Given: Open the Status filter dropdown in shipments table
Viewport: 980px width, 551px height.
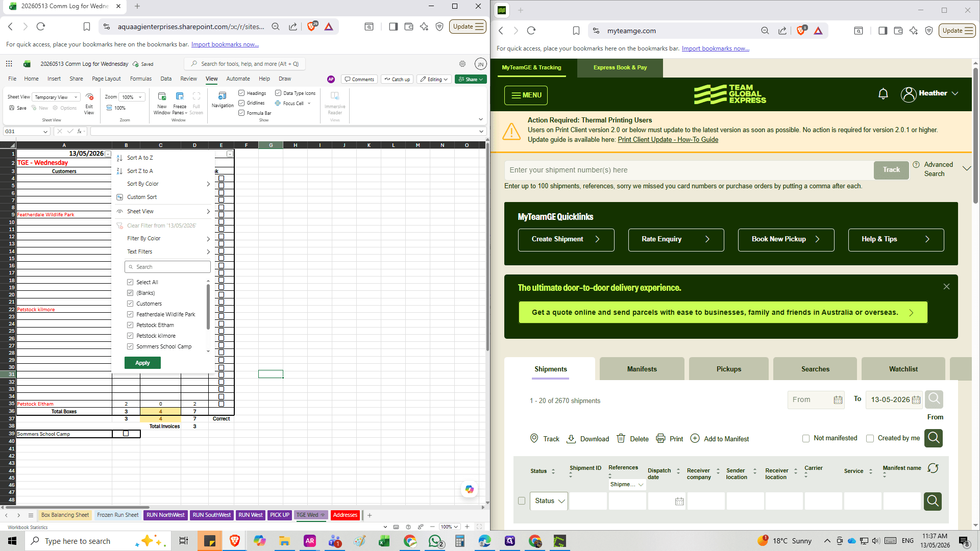Looking at the screenshot, I should (549, 501).
